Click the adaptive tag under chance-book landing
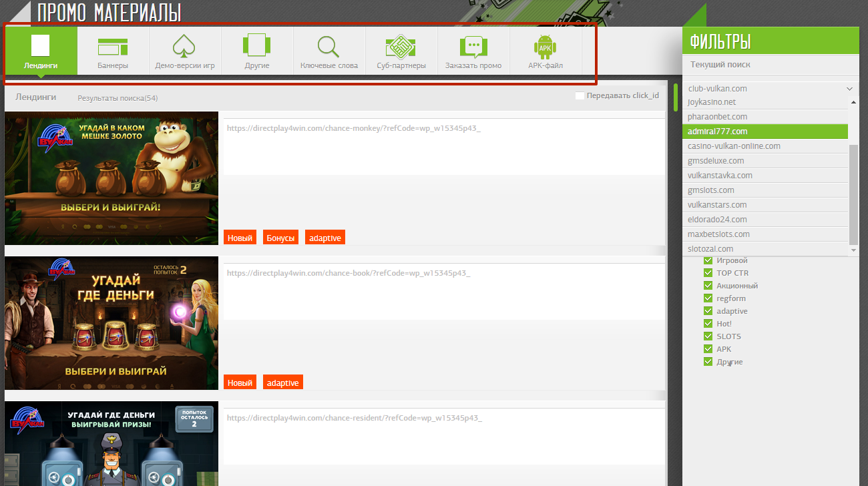 [283, 383]
